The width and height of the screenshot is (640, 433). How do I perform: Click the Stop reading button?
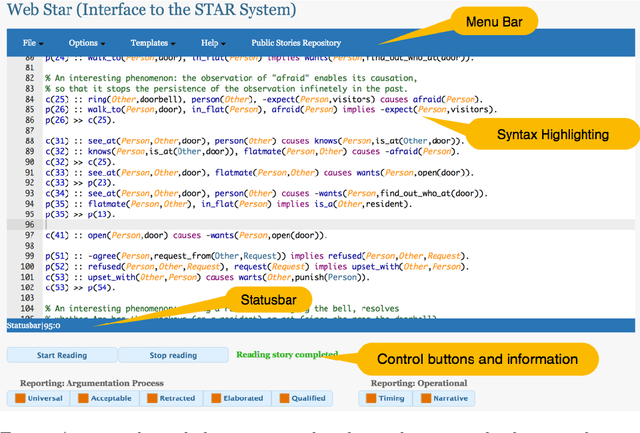[173, 355]
